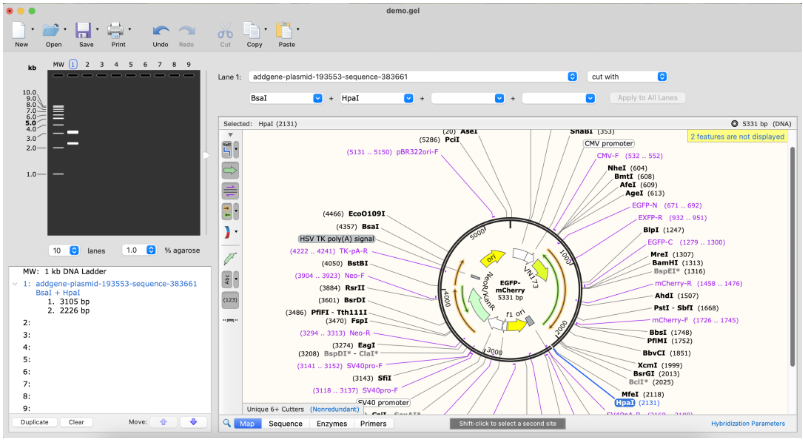
Task: Open the search magnifier beside Map tab
Action: pos(226,424)
